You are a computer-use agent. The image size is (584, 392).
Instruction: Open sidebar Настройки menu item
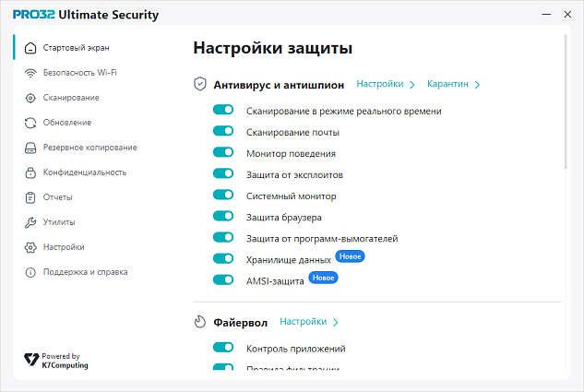[64, 247]
